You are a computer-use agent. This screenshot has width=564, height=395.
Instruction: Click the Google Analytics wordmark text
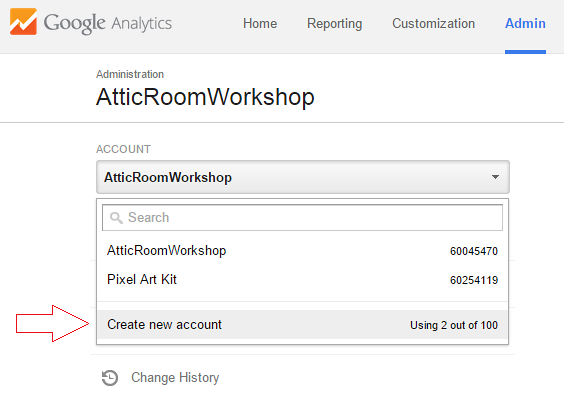pos(108,23)
